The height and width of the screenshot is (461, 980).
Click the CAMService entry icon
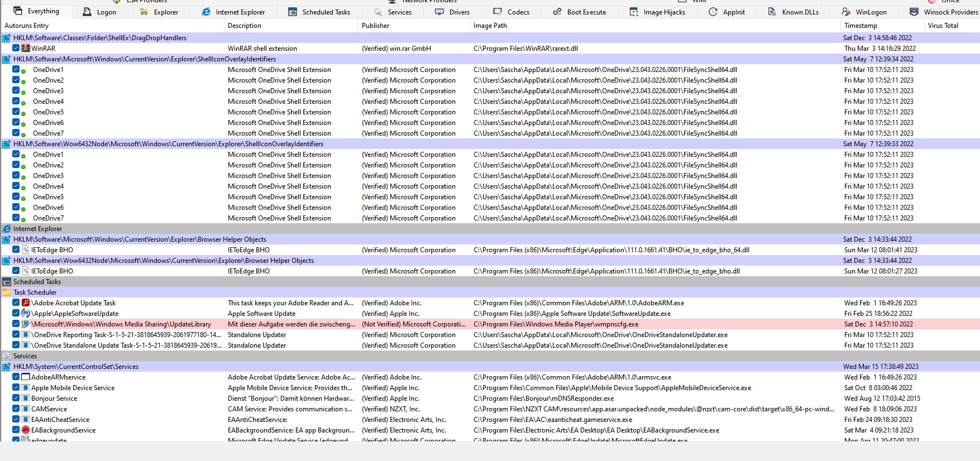coord(25,409)
